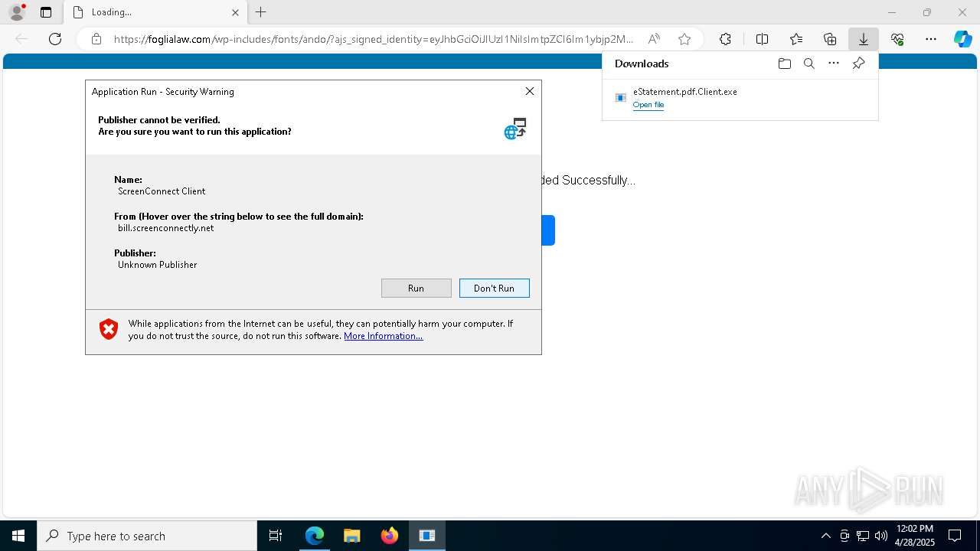The height and width of the screenshot is (551, 980).
Task: Open the network tray icon
Action: [863, 536]
